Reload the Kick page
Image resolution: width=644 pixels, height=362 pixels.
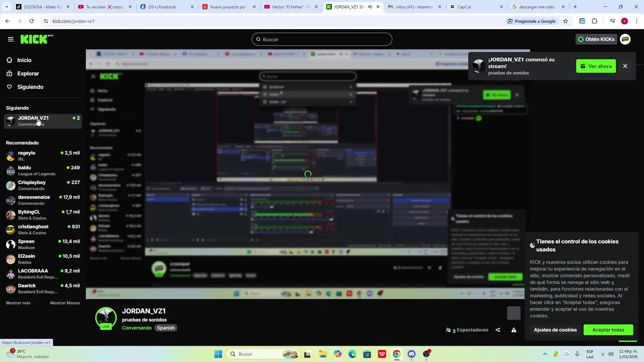point(31,21)
